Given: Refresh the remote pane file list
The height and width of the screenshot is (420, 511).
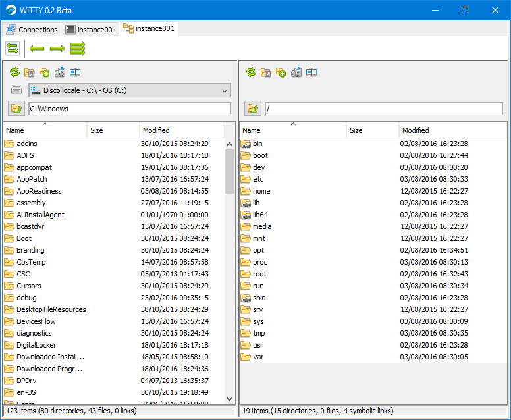Looking at the screenshot, I should click(251, 72).
